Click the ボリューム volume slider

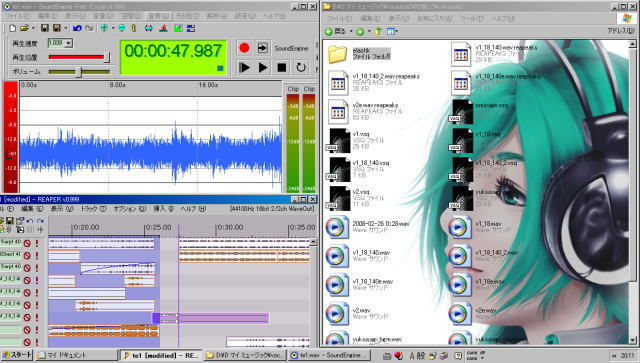pyautogui.click(x=79, y=72)
